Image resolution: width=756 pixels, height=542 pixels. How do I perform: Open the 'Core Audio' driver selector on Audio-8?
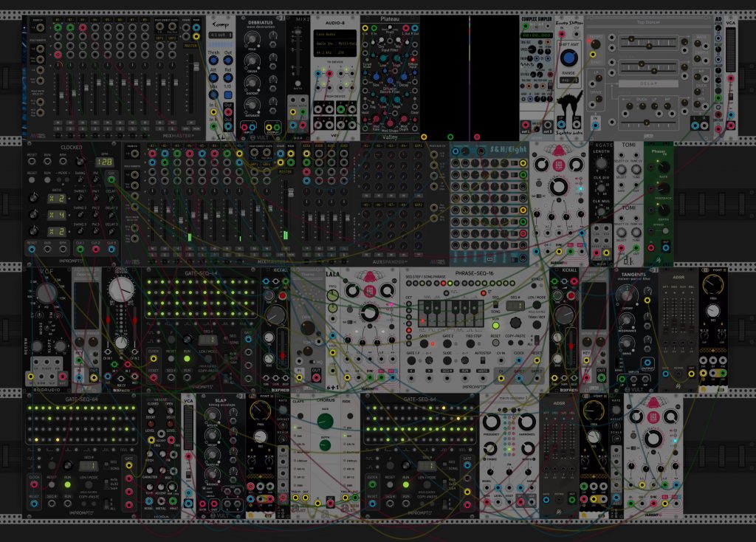(336, 34)
